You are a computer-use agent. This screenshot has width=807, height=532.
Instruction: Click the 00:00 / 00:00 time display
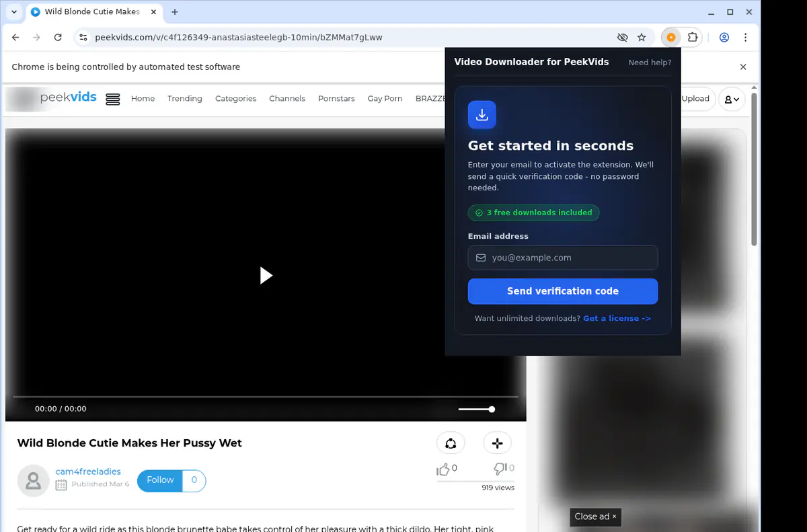61,409
